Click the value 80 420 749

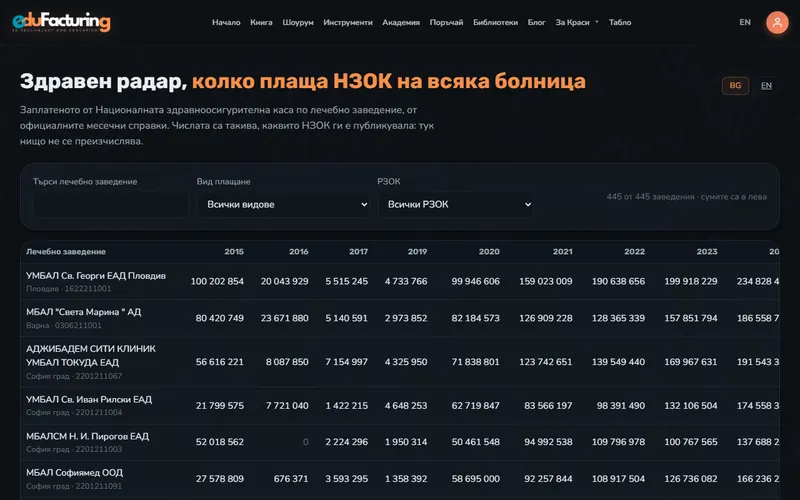click(219, 318)
